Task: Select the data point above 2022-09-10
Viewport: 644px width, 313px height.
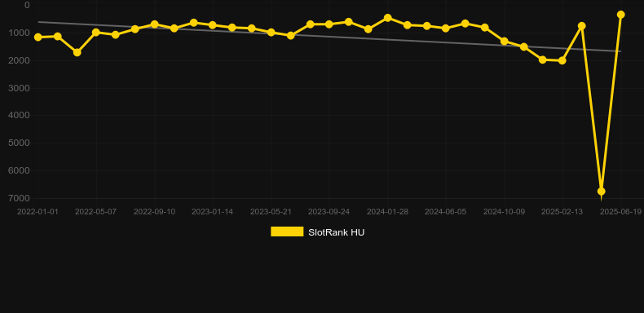Action: 154,24
